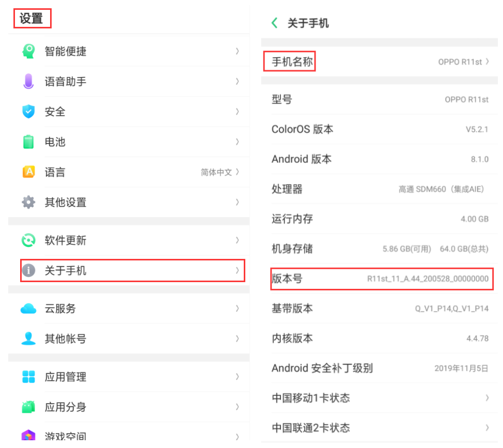The image size is (503, 448).
Task: Expand the 电池 row chevron
Action: tap(238, 142)
